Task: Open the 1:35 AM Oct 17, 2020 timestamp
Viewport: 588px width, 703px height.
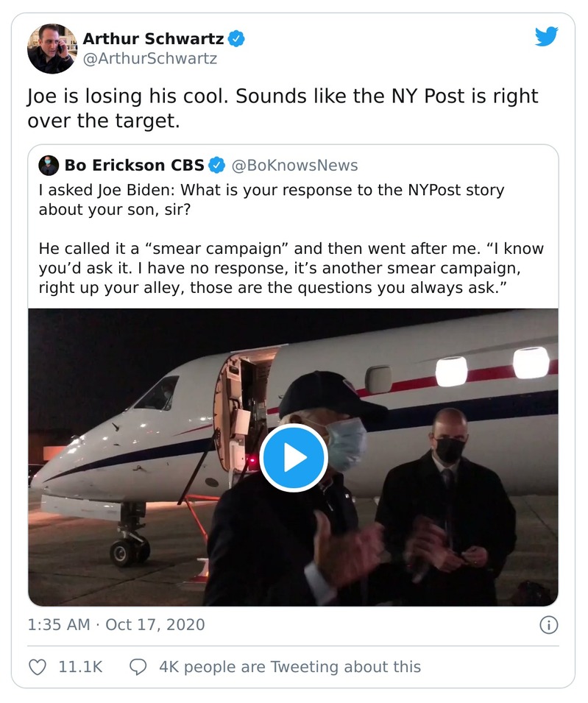Action: tap(116, 625)
